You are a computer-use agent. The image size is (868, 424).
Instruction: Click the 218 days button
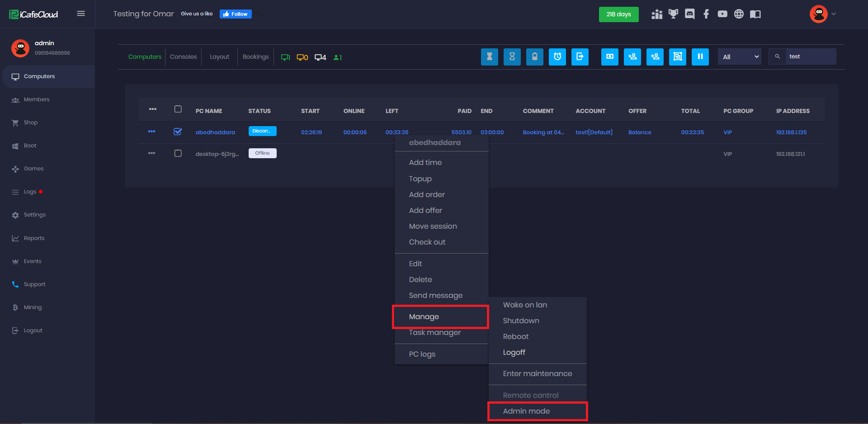(618, 14)
